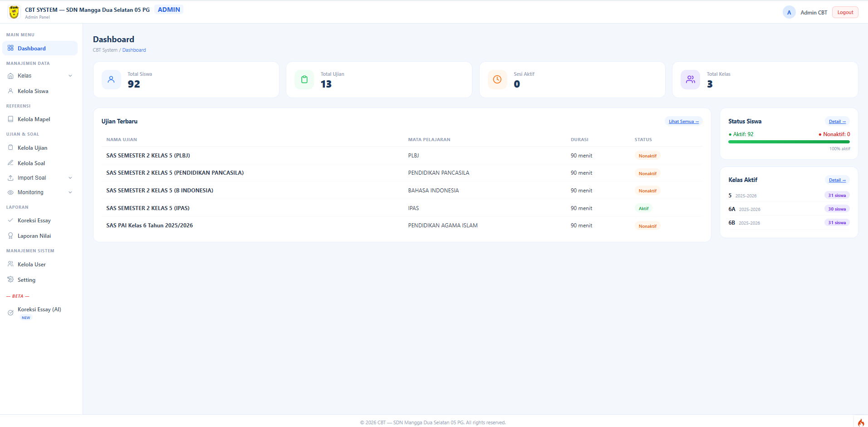This screenshot has width=868, height=427.
Task: Click the Admin avatar circle with letter A
Action: pos(789,12)
